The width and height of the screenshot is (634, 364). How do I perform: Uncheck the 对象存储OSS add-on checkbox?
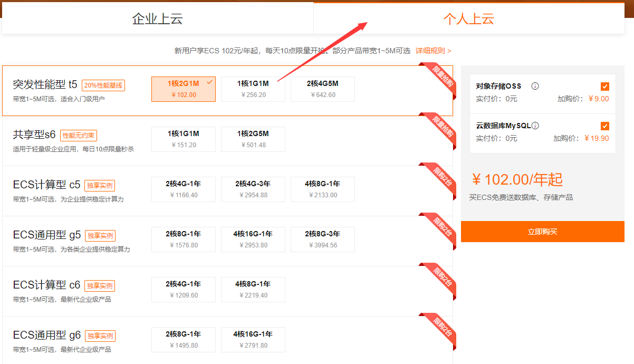[x=605, y=87]
